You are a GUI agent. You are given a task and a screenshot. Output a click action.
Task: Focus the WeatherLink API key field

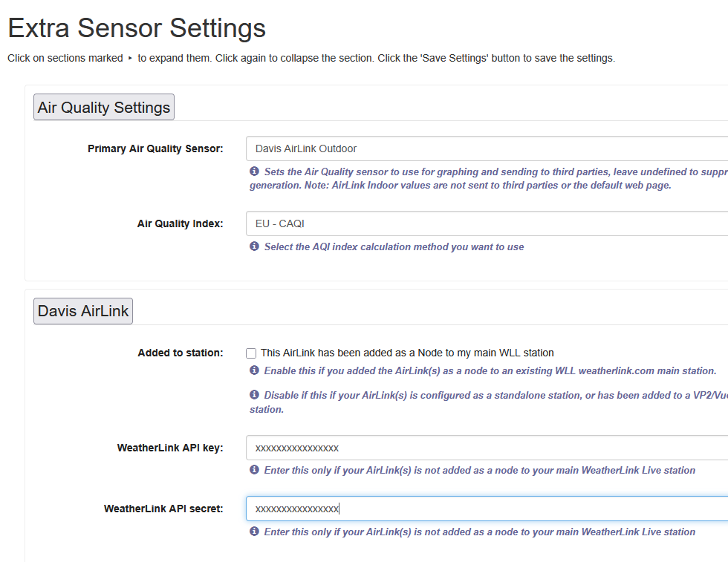click(487, 448)
